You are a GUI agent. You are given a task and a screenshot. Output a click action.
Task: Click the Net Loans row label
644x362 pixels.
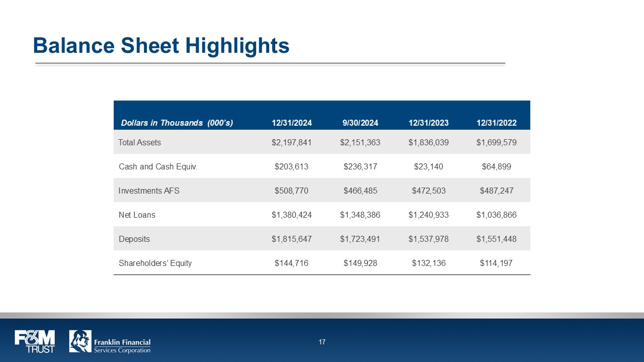[137, 215]
